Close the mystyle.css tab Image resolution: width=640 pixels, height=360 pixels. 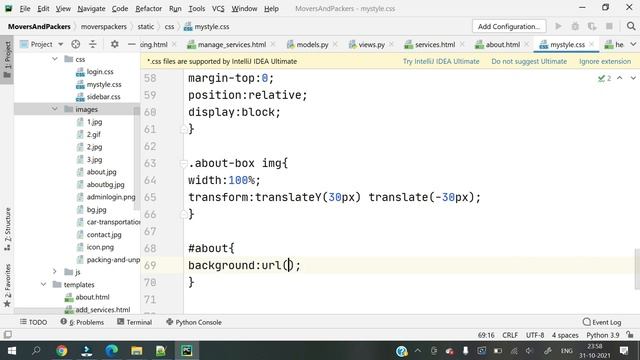[x=591, y=44]
